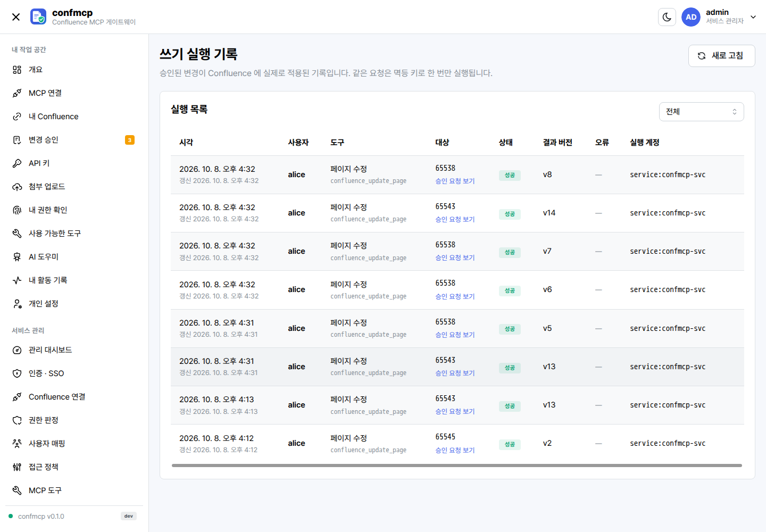
Task: Click the 내 Confluence link icon
Action: pos(17,117)
